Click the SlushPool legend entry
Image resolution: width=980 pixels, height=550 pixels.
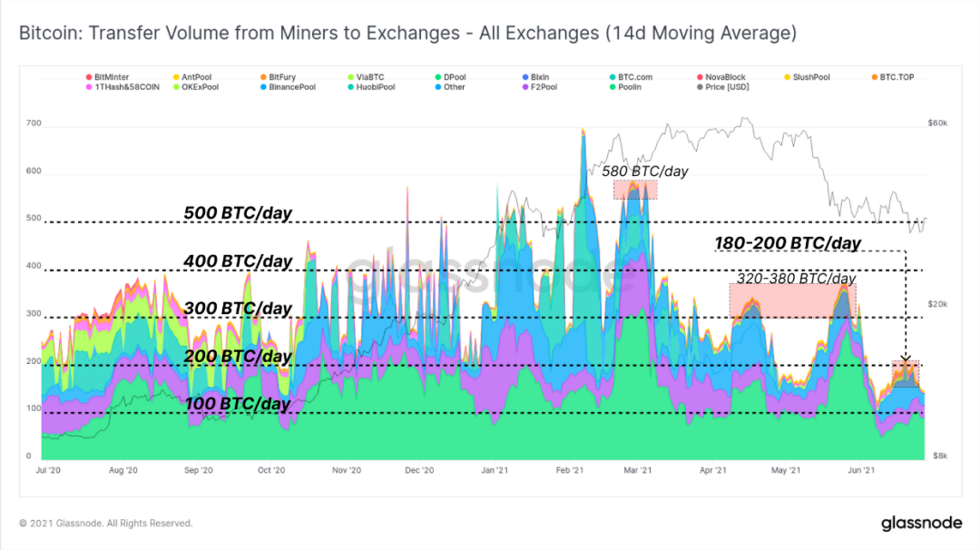pyautogui.click(x=808, y=77)
